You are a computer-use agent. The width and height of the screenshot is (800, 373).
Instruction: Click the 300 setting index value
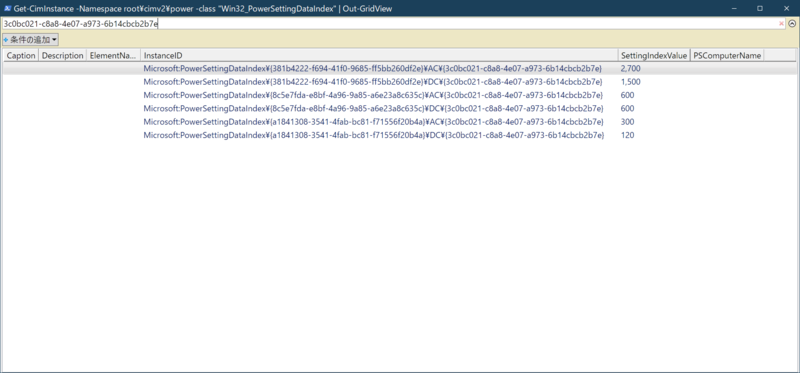click(x=628, y=121)
